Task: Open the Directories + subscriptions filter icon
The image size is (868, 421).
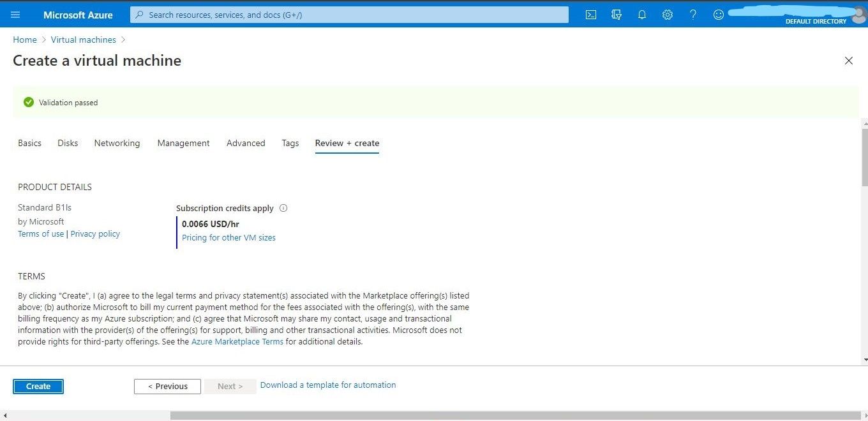Action: [616, 14]
